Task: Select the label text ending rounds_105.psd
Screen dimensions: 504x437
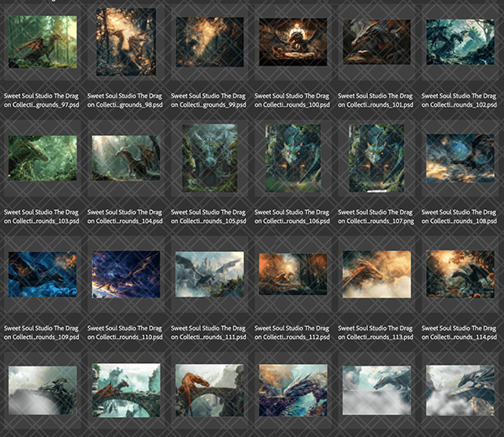Action: (x=208, y=217)
